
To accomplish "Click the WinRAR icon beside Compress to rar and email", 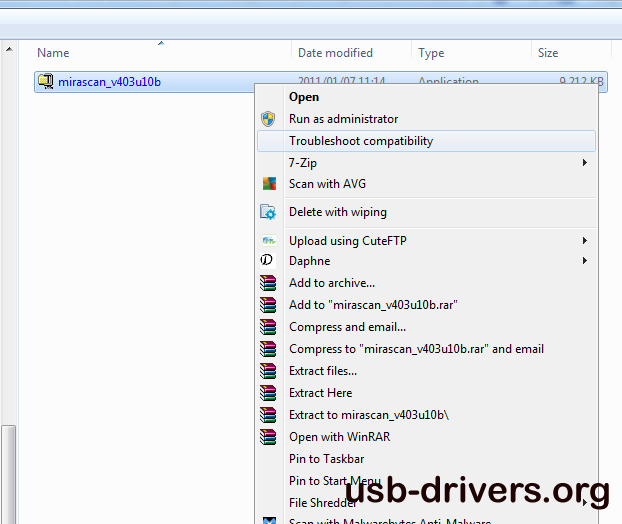I will point(268,349).
